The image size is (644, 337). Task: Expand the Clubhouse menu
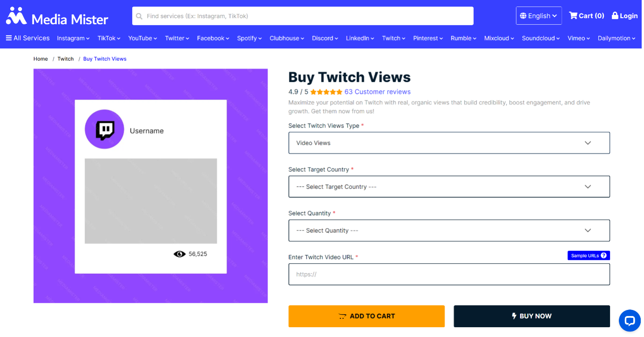point(287,38)
